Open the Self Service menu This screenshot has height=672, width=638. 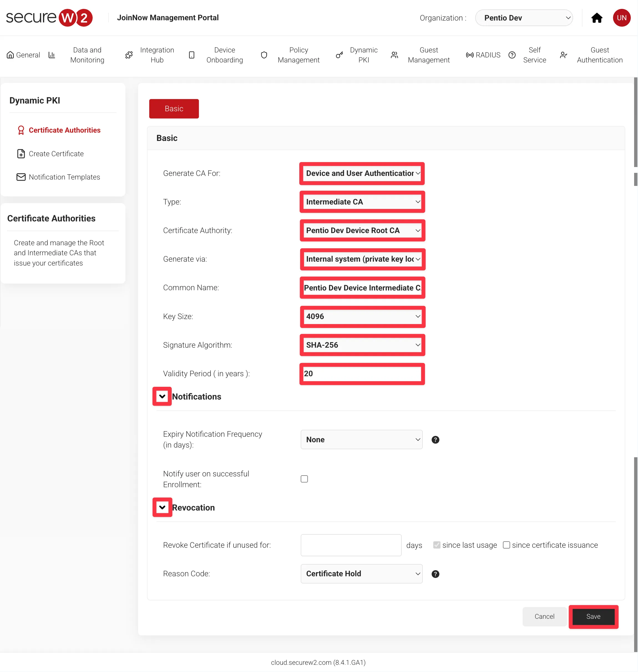(534, 55)
